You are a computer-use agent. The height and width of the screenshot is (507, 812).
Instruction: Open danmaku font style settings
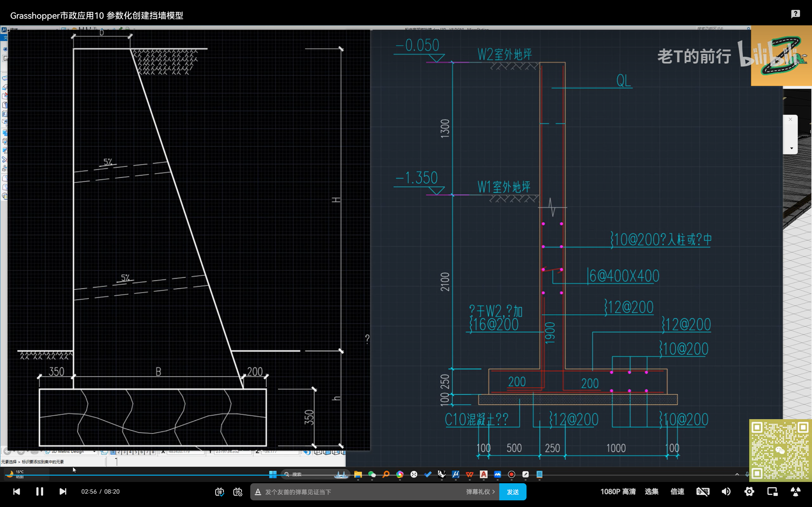(x=258, y=492)
